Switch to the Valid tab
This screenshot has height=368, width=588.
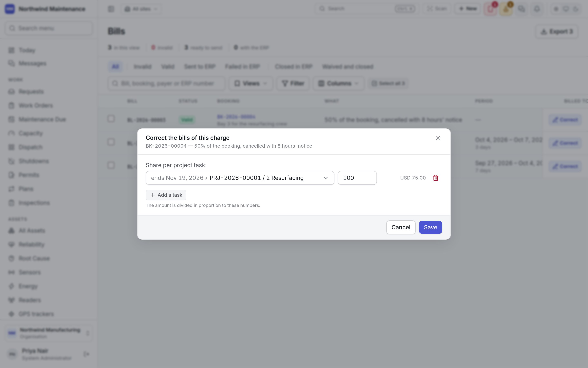168,67
